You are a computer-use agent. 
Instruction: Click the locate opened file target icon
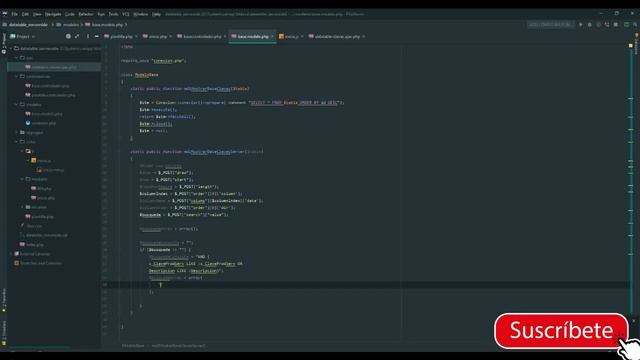68,36
